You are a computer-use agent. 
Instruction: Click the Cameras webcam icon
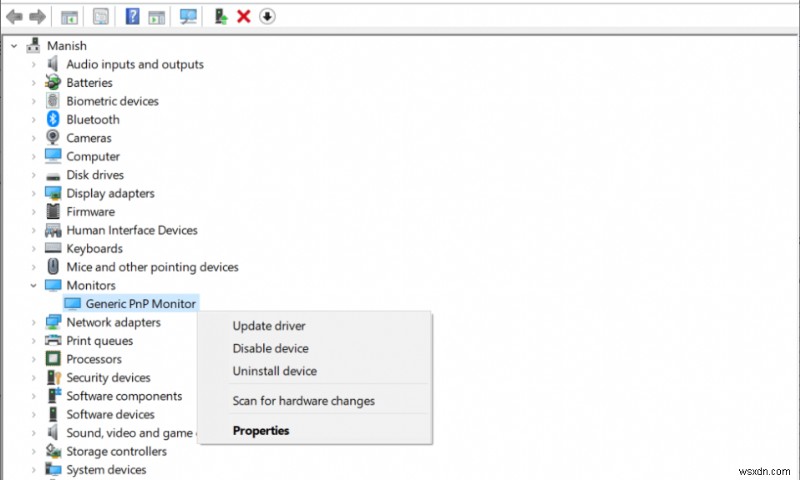[53, 137]
